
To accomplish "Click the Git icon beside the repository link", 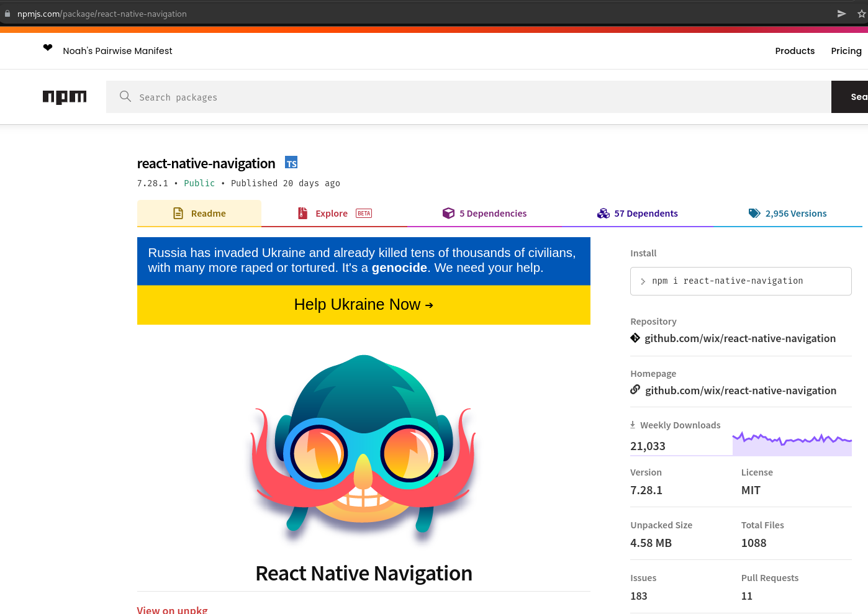I will 635,338.
